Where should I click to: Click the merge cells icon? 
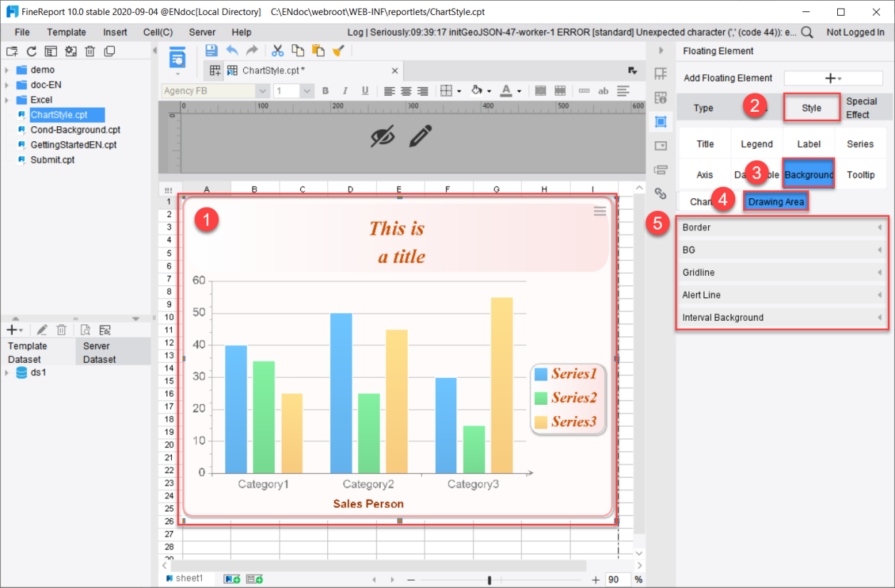[x=541, y=91]
